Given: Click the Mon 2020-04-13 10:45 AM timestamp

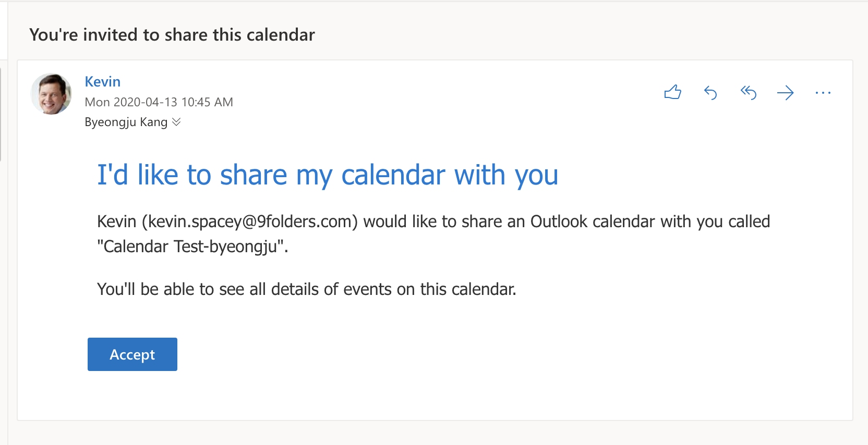Looking at the screenshot, I should coord(159,102).
